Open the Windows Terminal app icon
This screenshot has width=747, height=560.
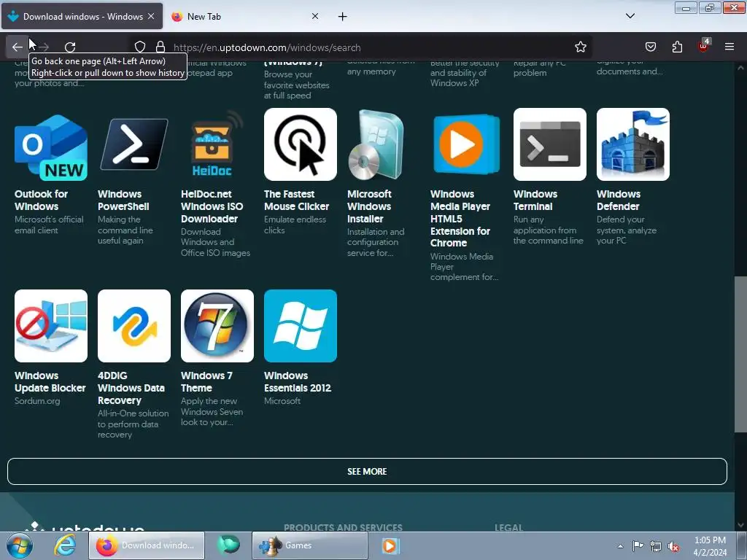550,144
